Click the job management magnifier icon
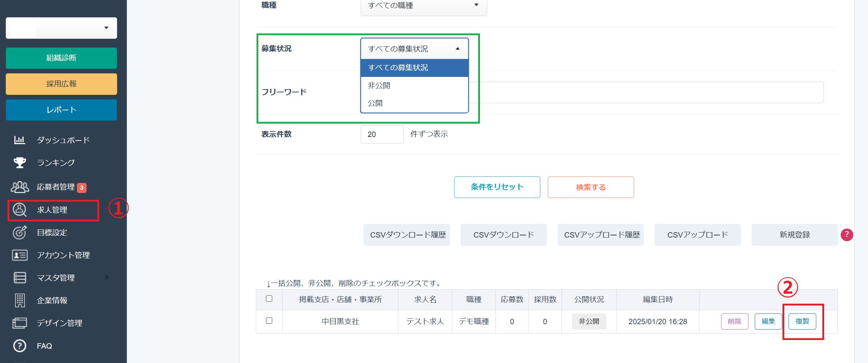The image size is (868, 363). pyautogui.click(x=19, y=210)
